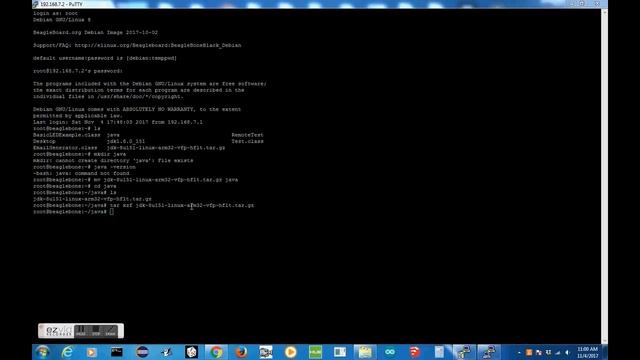The width and height of the screenshot is (640, 360).
Task: Click the PuTTY vertical scrollbar track
Action: (604, 176)
